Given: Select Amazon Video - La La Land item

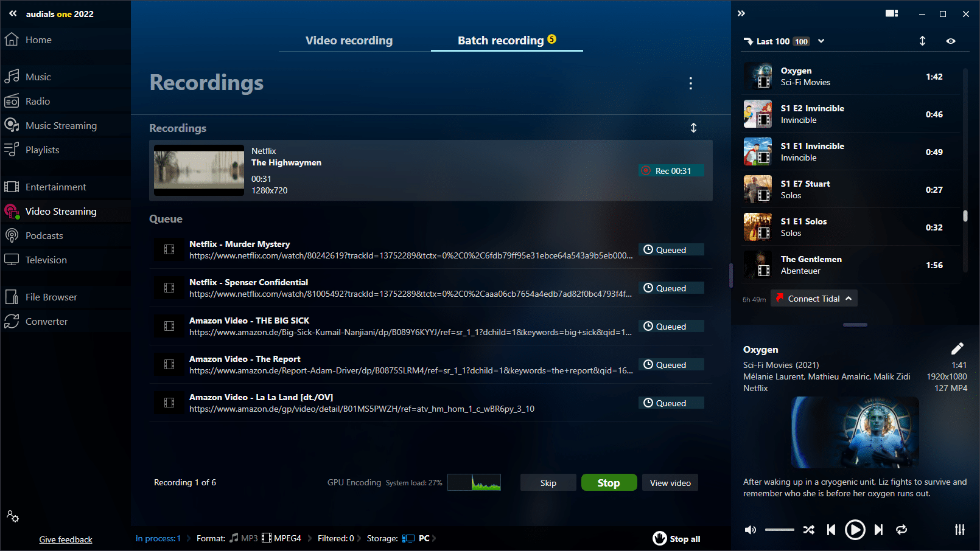Looking at the screenshot, I should pyautogui.click(x=431, y=403).
